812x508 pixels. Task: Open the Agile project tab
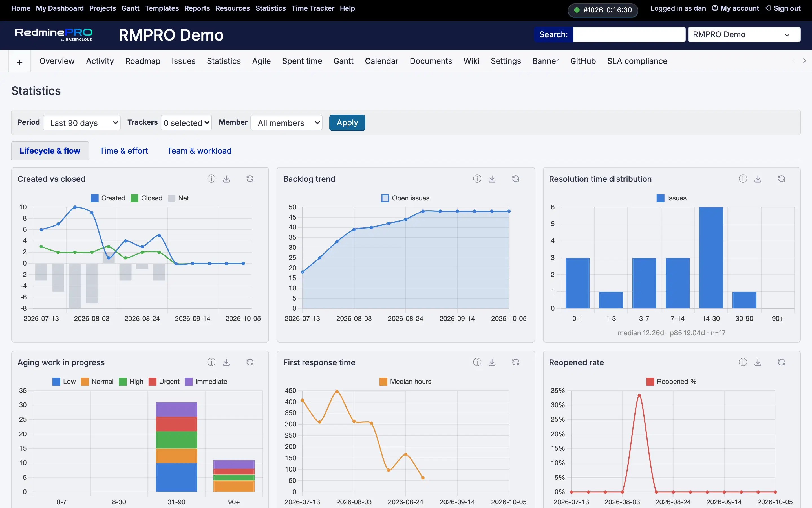point(261,61)
